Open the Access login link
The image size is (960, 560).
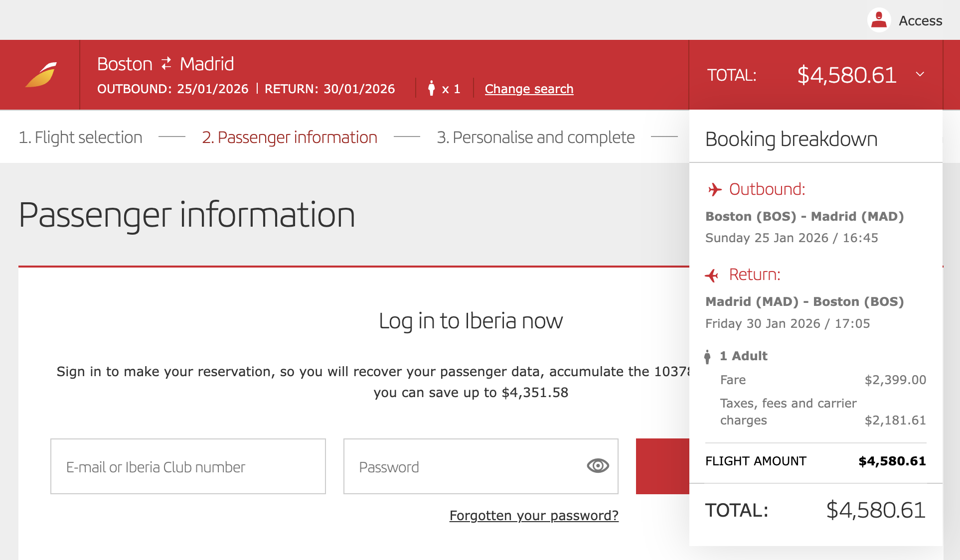tap(920, 21)
